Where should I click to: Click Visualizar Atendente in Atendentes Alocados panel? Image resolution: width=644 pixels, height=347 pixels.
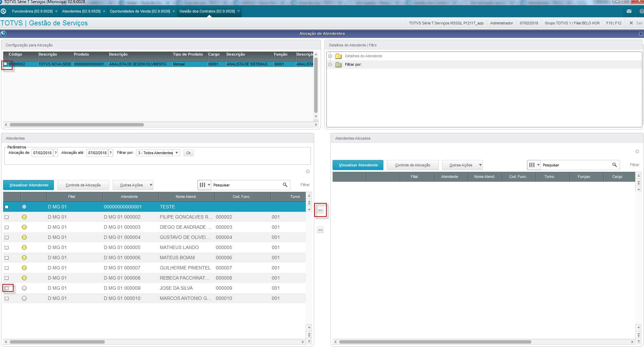(358, 165)
